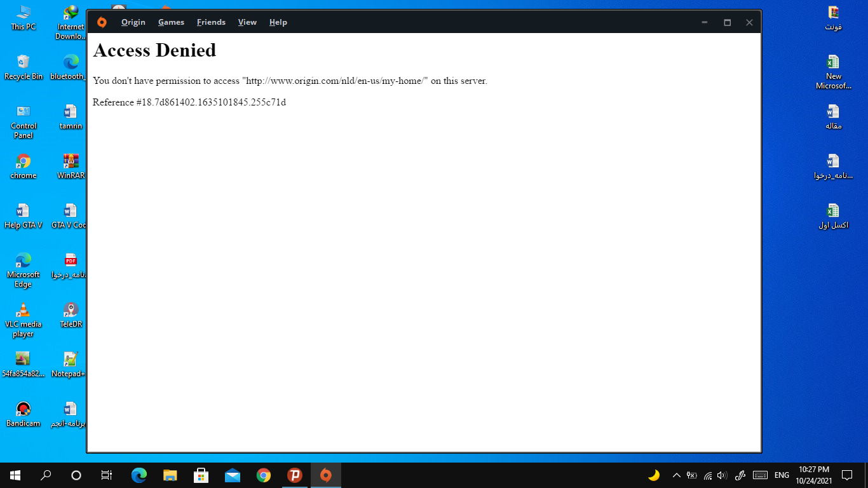Screen dimensions: 868x488
Task: Select the Microsoft Edge desktop shortcut
Action: point(24,270)
